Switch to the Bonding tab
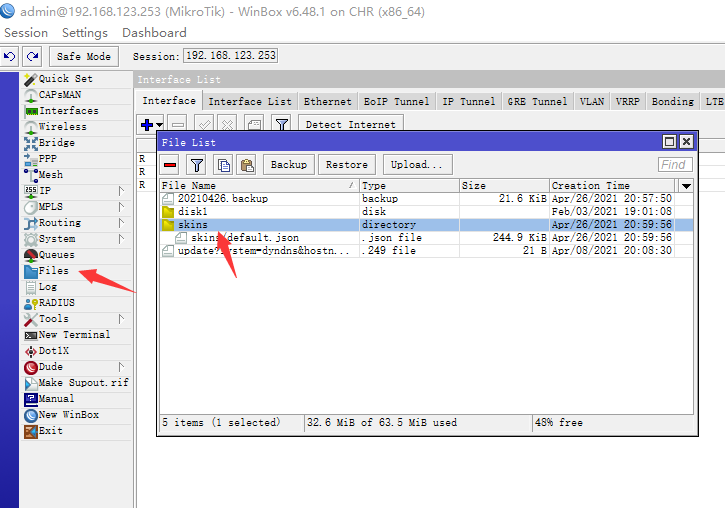This screenshot has width=725, height=508. coord(673,101)
